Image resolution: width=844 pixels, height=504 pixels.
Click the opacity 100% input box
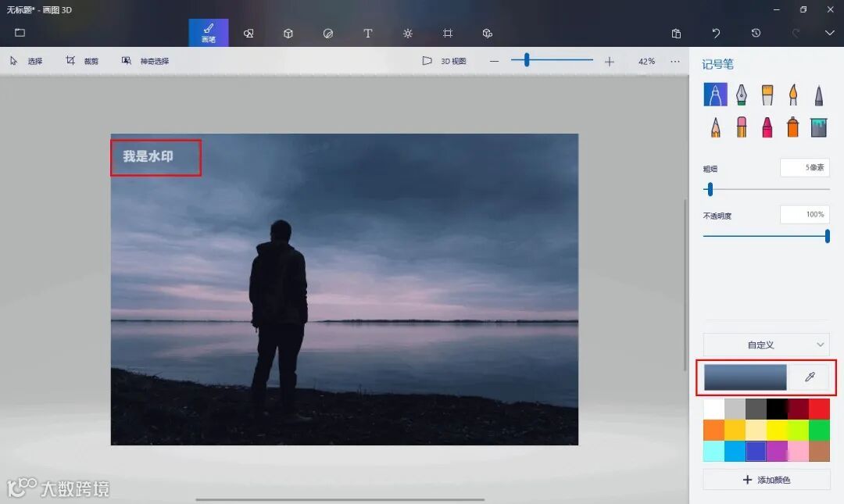point(805,214)
